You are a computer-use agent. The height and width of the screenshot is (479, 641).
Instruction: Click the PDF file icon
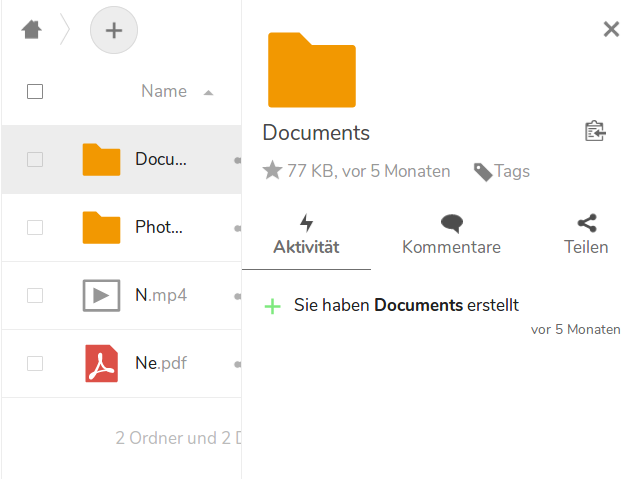[101, 363]
